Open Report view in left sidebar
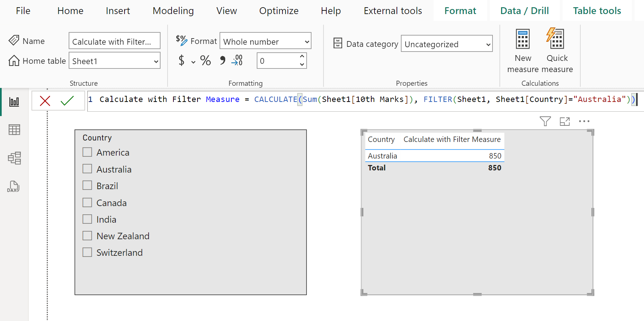Screen dimensions: 644x321 click(14, 102)
